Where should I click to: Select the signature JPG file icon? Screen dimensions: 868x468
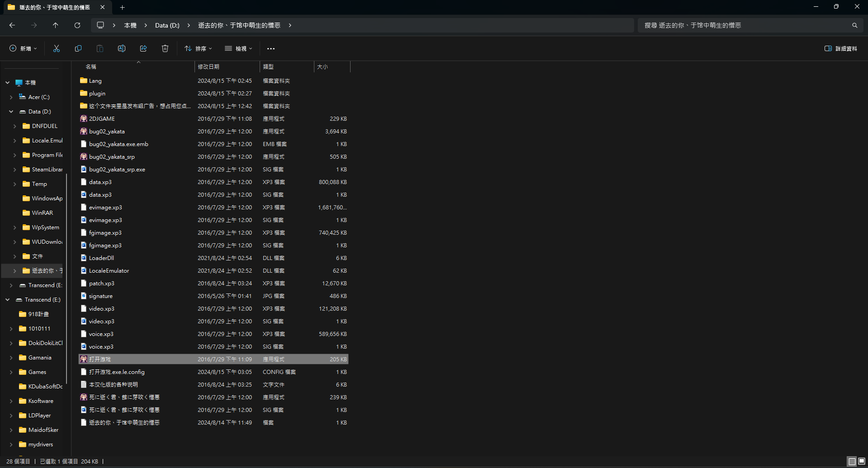click(x=84, y=296)
